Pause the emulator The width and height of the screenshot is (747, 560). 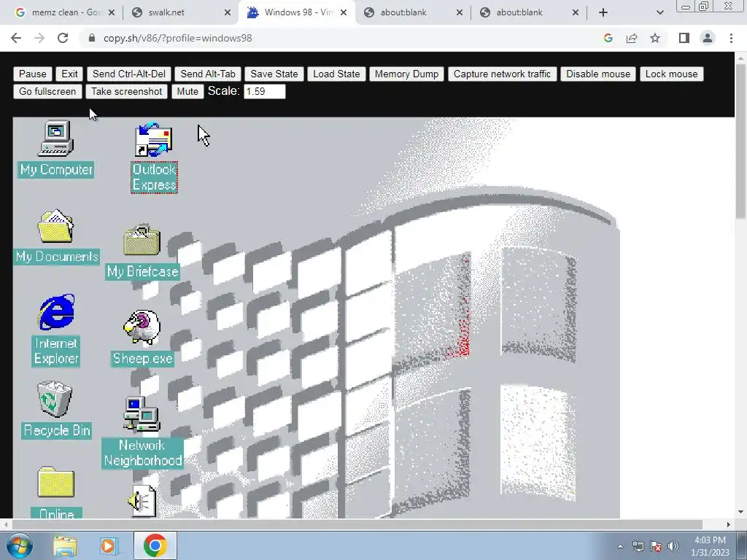point(32,74)
